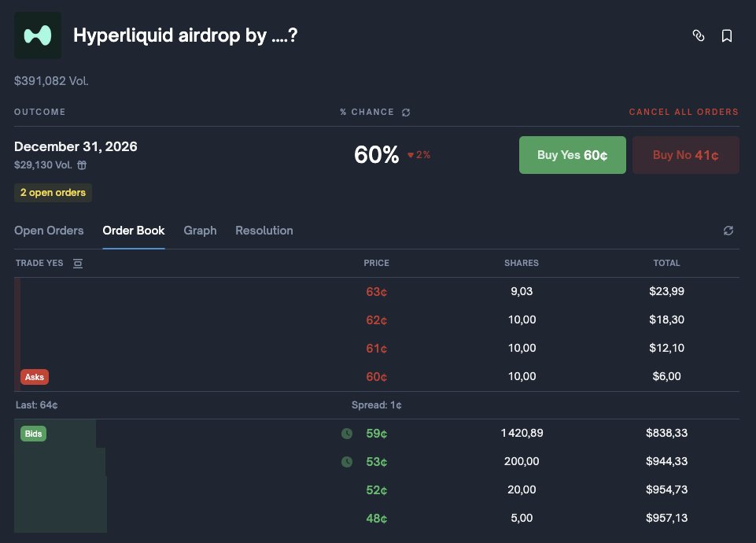
Task: Click the $944,33 total value
Action: [x=667, y=461]
